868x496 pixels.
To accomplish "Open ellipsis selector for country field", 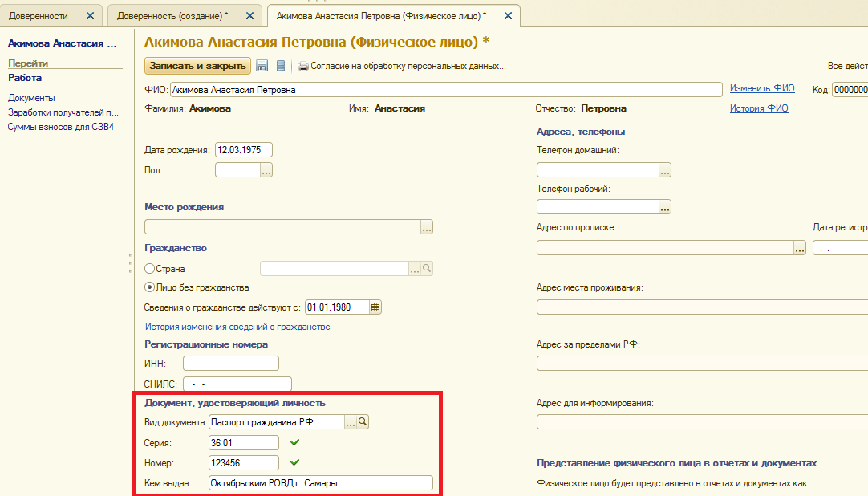I will pyautogui.click(x=415, y=269).
